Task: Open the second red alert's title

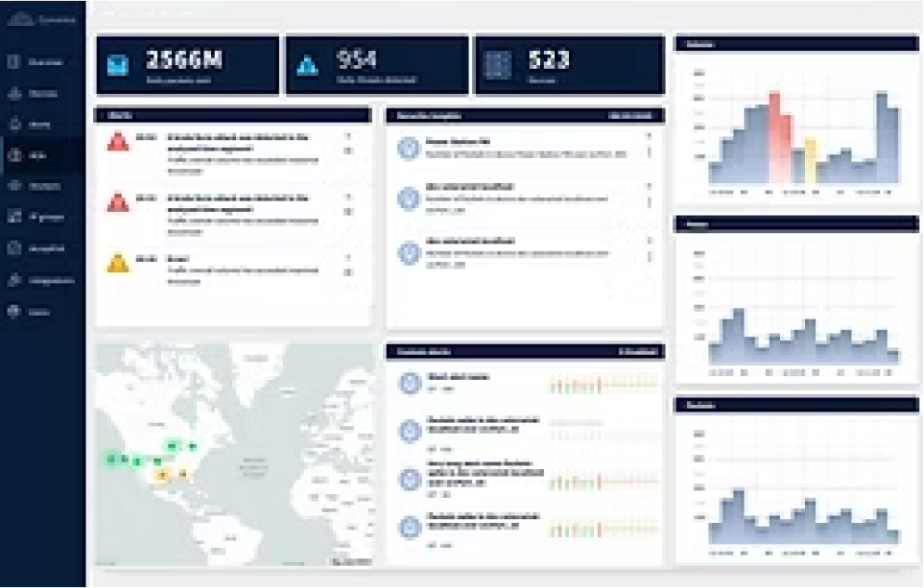Action: tap(237, 198)
